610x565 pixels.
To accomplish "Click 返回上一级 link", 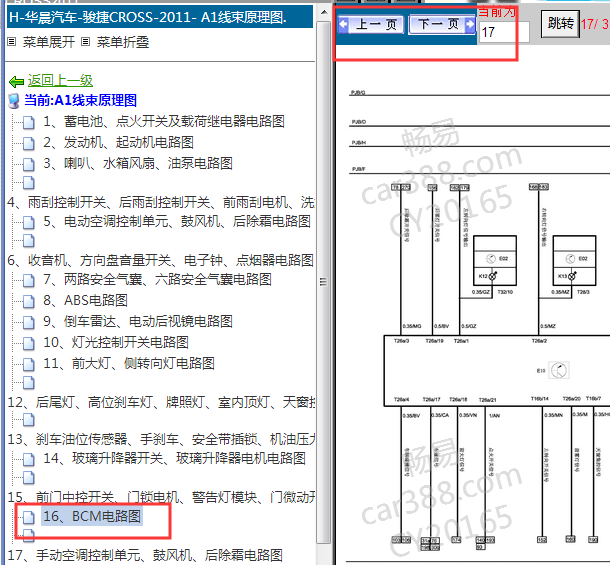I will click(60, 81).
